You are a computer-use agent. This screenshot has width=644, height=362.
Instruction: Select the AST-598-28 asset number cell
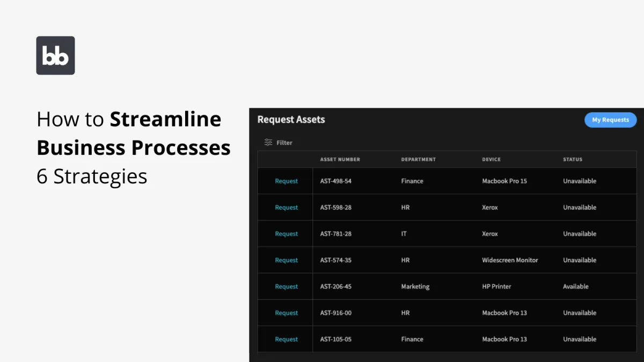pos(336,208)
